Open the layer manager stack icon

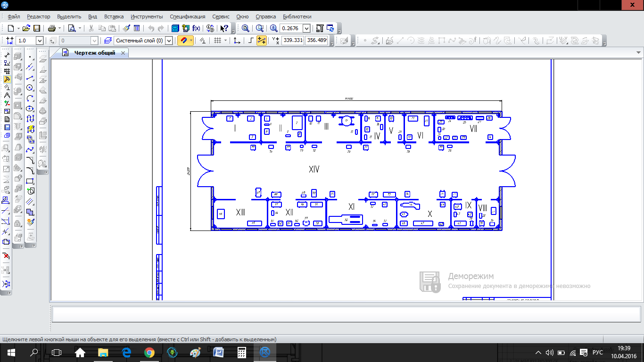pos(108,41)
